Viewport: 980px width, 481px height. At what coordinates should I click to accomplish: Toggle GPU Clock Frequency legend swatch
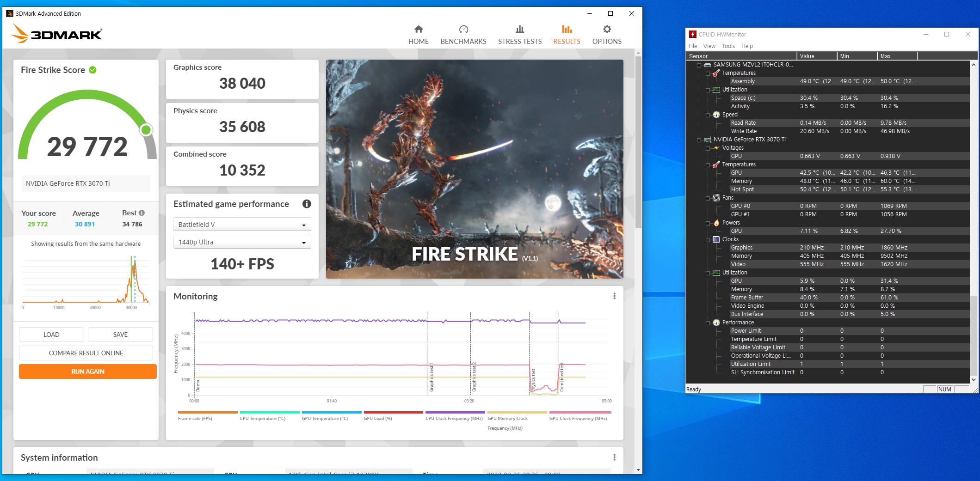(x=580, y=412)
